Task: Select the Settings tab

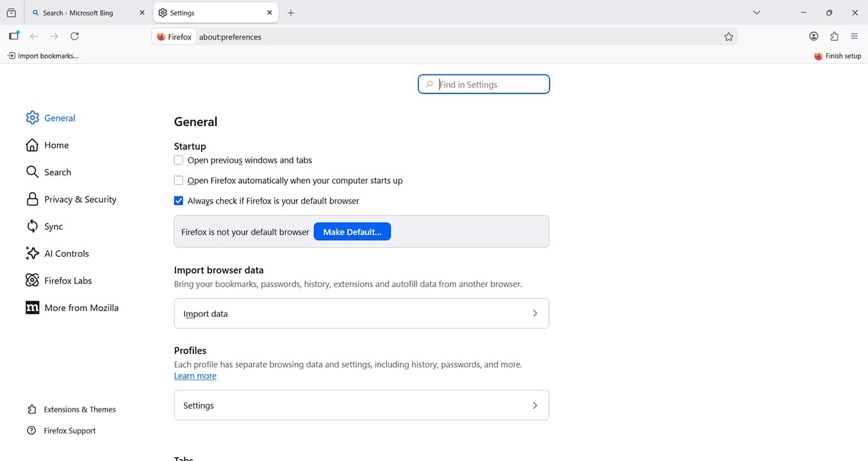Action: 217,13
